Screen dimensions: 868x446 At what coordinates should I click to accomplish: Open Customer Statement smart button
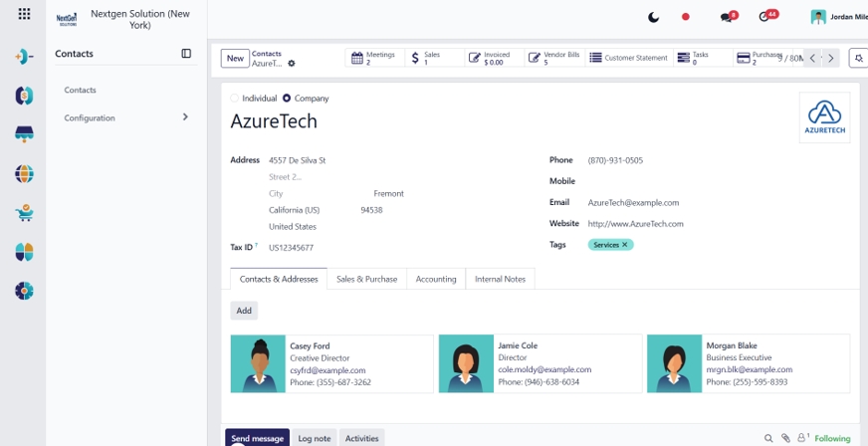tap(629, 58)
